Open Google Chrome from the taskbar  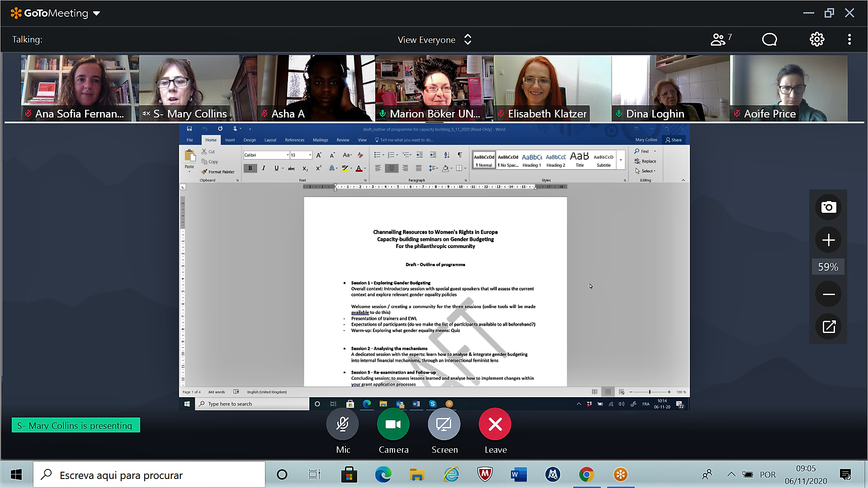586,474
